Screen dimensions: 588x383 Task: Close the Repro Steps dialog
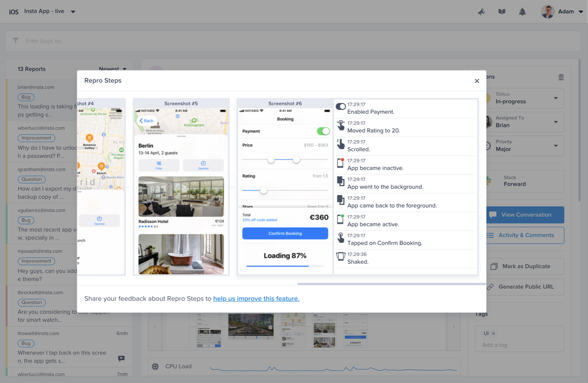click(477, 81)
